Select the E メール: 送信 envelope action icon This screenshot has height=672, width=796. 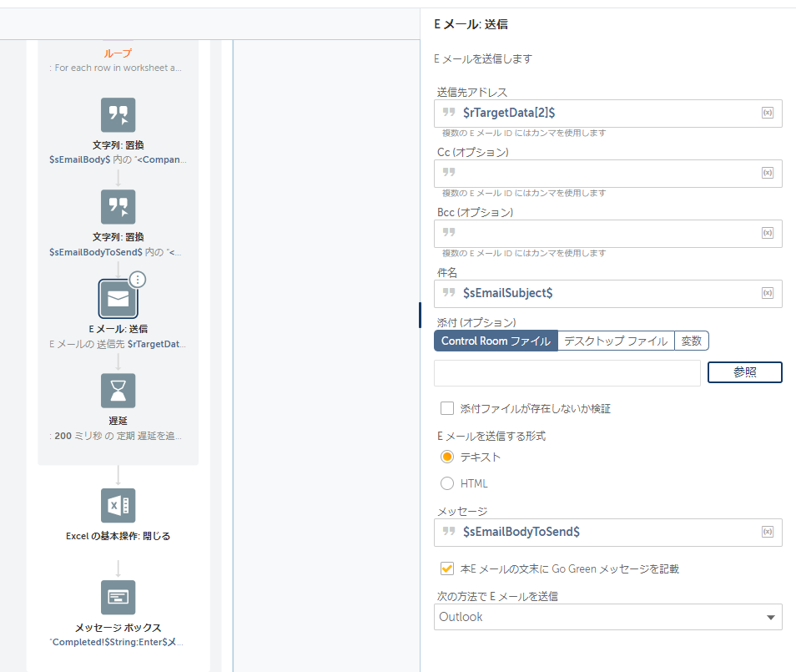pyautogui.click(x=118, y=299)
